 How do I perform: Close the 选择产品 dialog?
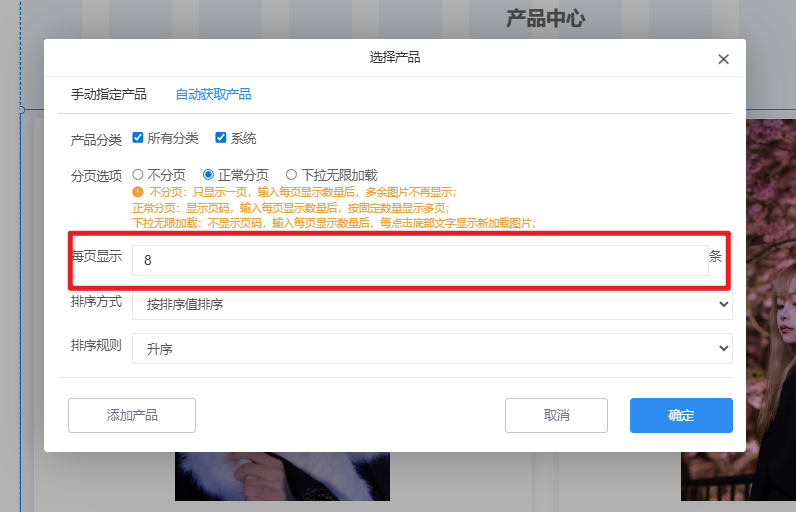click(x=723, y=59)
